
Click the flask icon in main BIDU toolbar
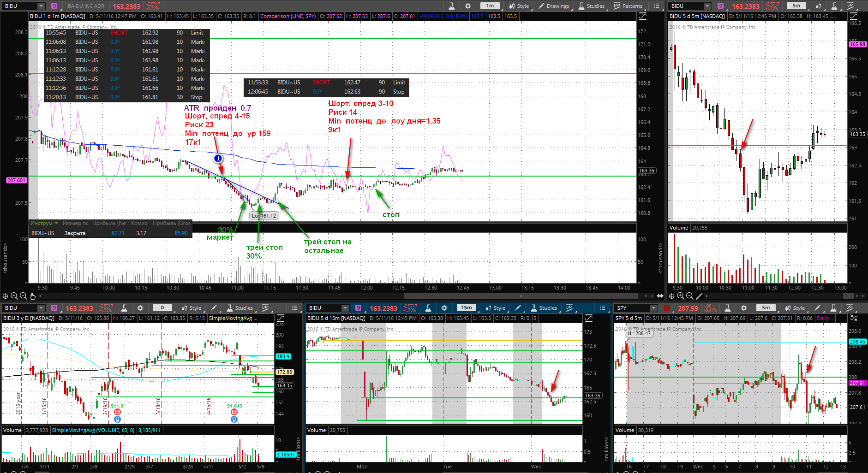coord(451,6)
